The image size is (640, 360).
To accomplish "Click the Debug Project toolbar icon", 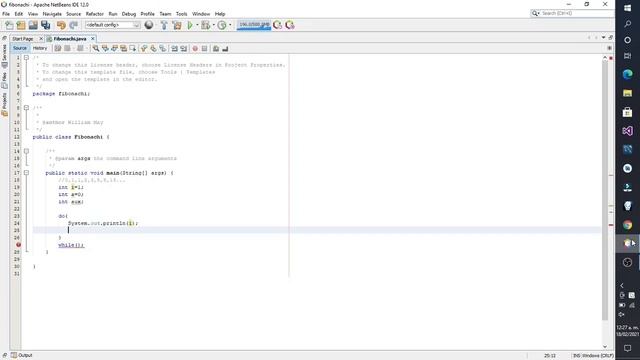I will 206,25.
